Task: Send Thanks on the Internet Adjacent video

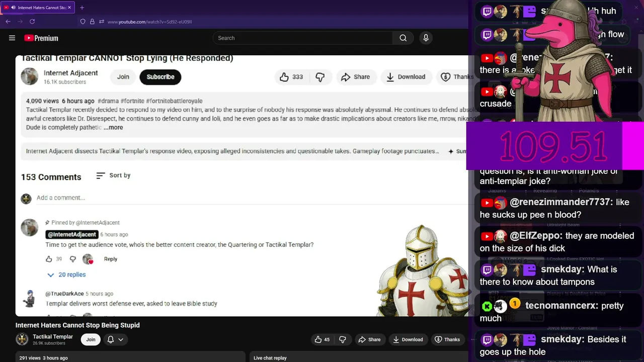Action: pyautogui.click(x=457, y=77)
